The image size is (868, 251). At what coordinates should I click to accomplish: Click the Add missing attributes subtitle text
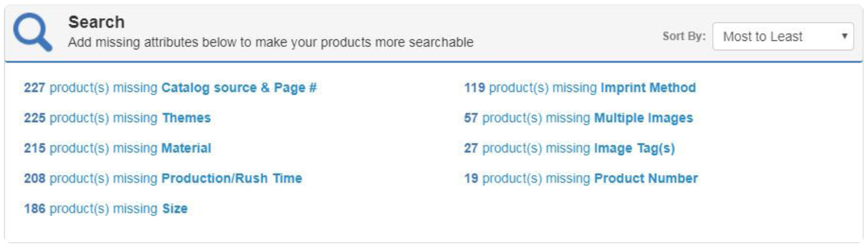click(x=271, y=42)
